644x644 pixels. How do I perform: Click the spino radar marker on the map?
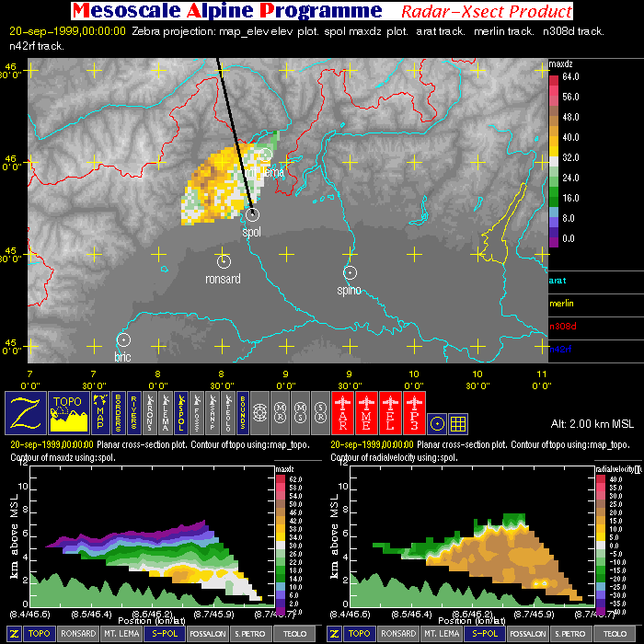click(x=350, y=272)
